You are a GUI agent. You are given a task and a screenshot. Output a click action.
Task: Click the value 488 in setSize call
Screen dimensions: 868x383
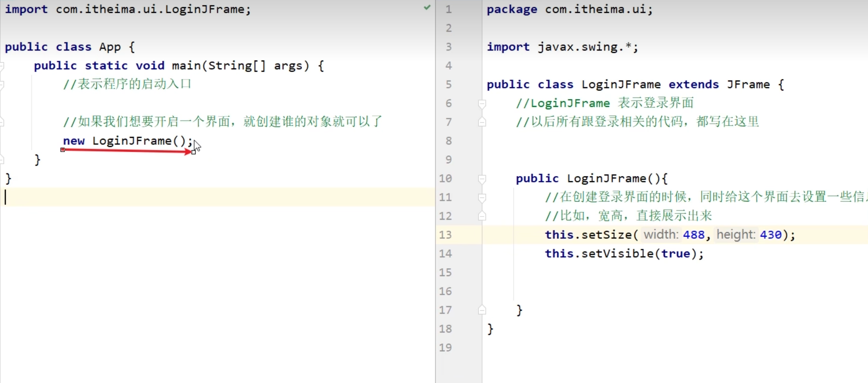693,235
